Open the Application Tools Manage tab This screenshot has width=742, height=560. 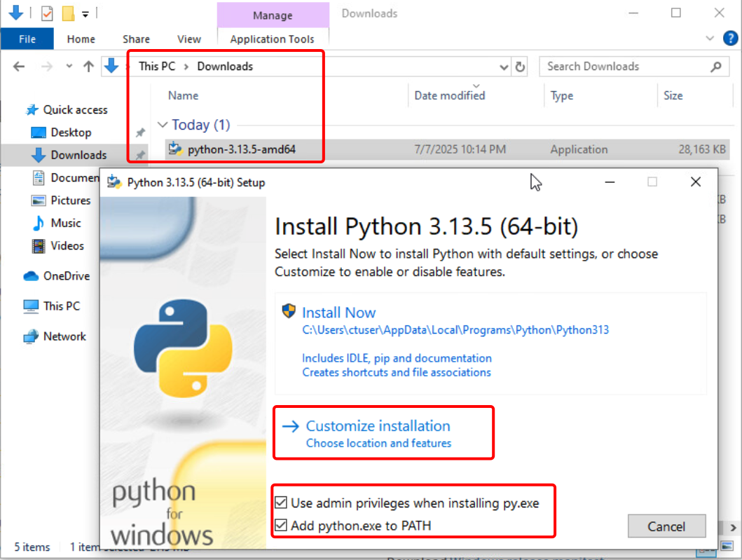[273, 15]
